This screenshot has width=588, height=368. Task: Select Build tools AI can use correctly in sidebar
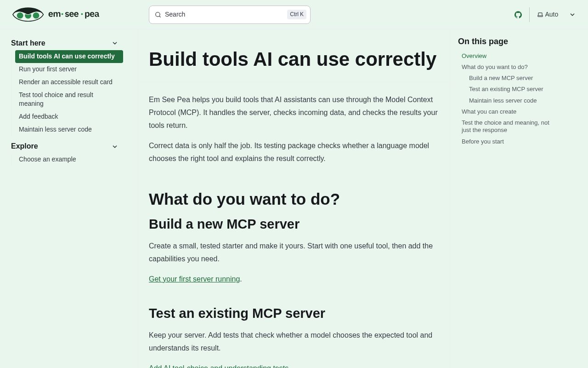tap(69, 57)
